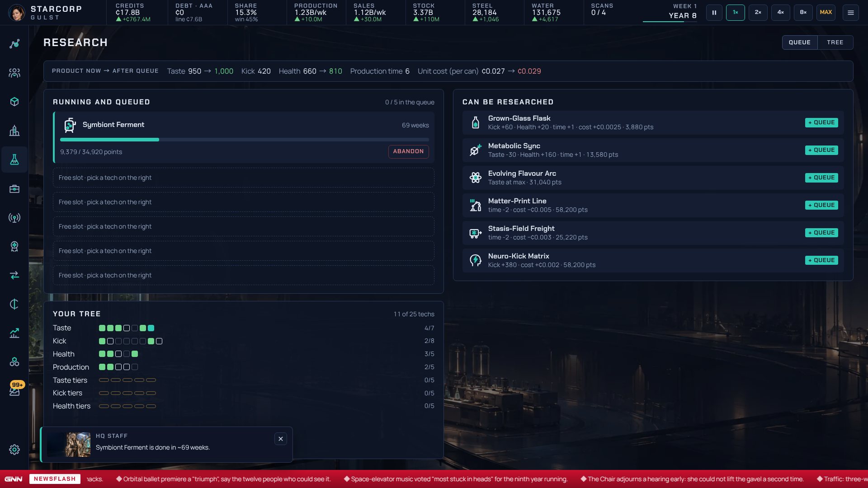The width and height of the screenshot is (868, 488).
Task: Set game speed to MAX
Action: pos(826,13)
